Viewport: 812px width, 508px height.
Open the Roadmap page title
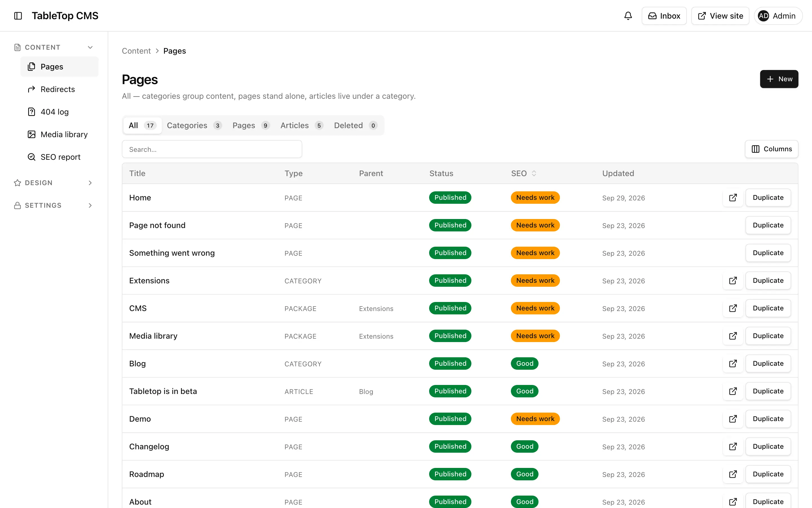pyautogui.click(x=147, y=474)
